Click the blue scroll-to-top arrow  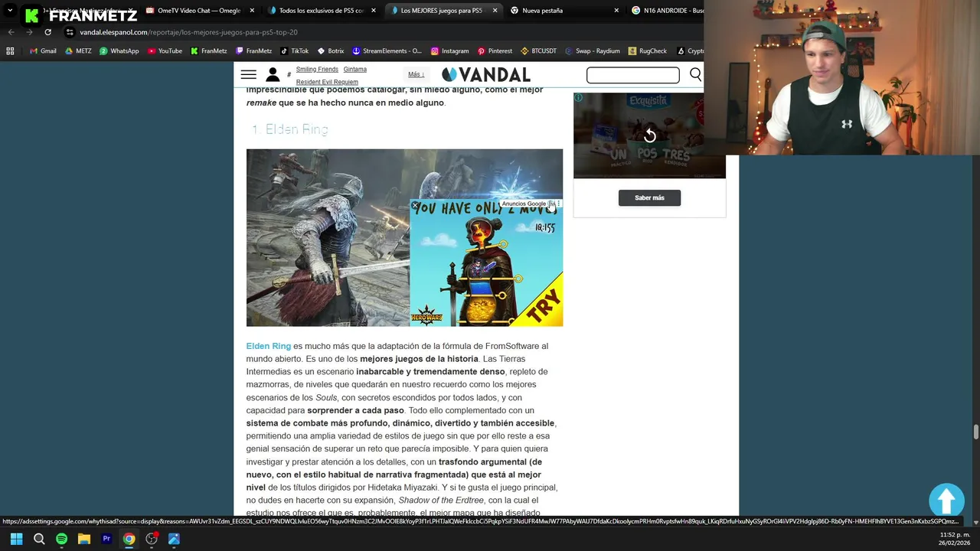click(946, 500)
